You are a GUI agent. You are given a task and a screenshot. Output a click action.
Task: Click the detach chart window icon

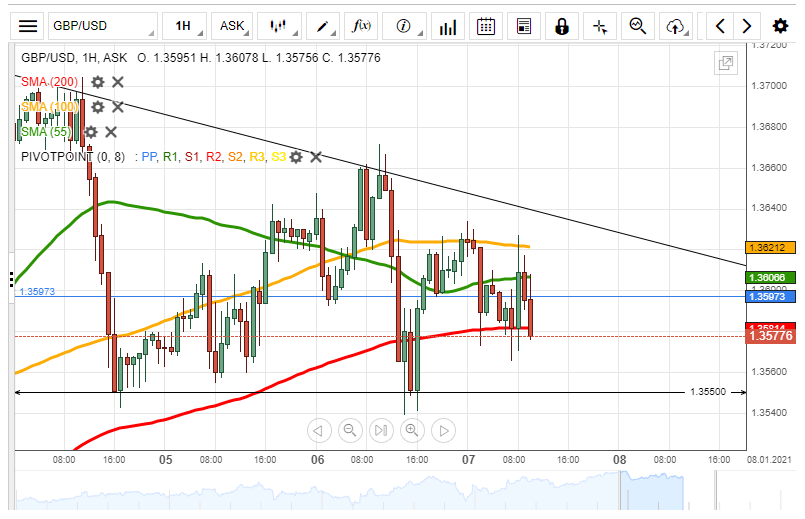[x=726, y=63]
